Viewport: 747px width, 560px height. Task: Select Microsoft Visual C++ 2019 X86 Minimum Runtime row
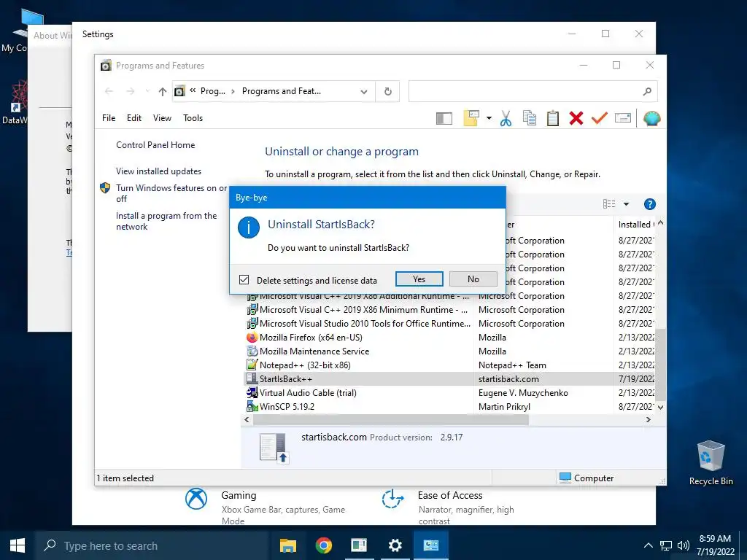tap(450, 310)
